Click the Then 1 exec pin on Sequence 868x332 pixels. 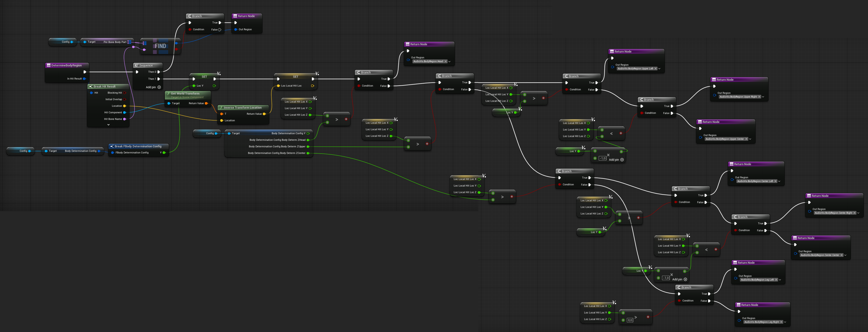tap(159, 79)
